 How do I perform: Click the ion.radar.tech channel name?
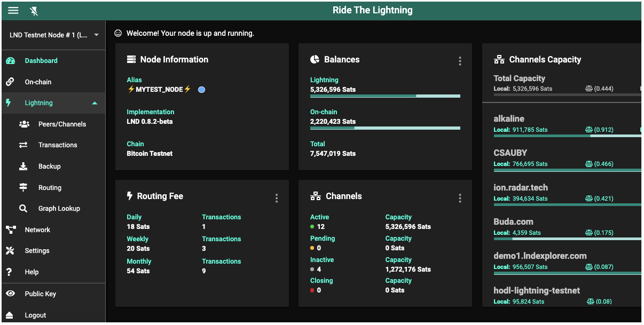coord(521,188)
